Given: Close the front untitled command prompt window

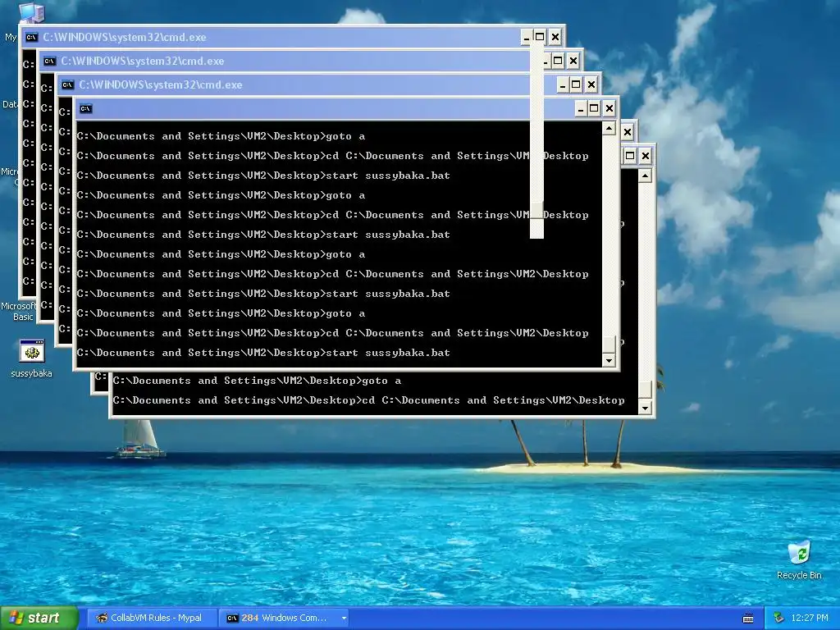Looking at the screenshot, I should tap(609, 109).
